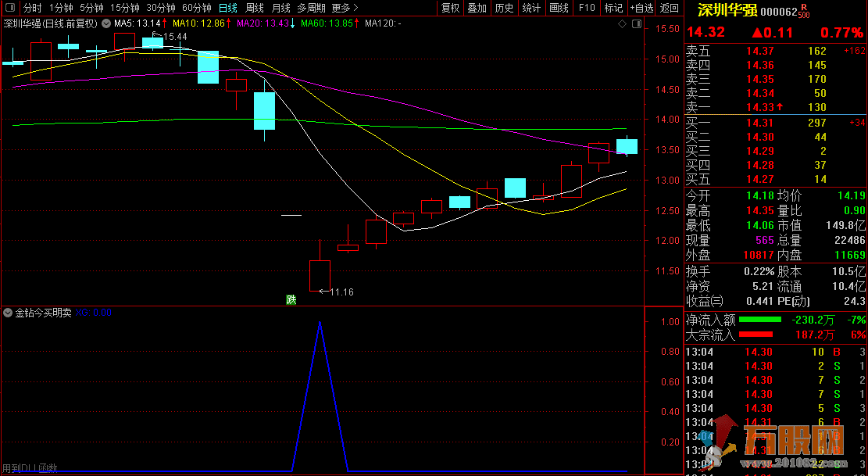Click the magenta MA20: 13.43 label

point(266,23)
